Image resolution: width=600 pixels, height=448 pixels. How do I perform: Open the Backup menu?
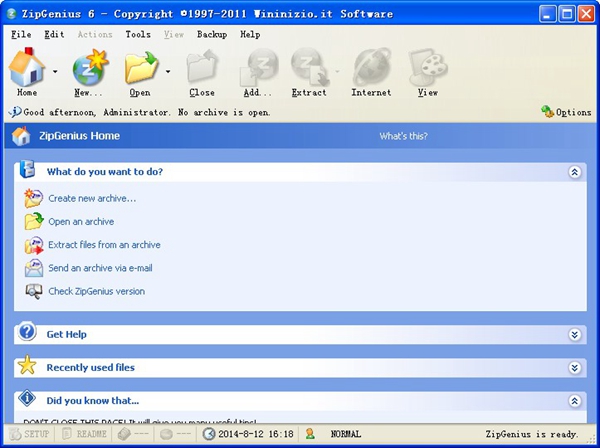[x=212, y=34]
